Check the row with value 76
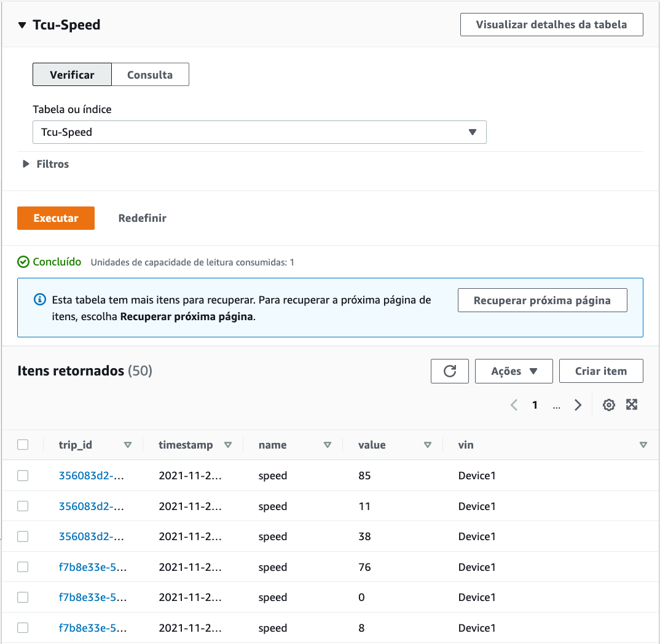Viewport: 660px width, 644px height. [x=23, y=567]
